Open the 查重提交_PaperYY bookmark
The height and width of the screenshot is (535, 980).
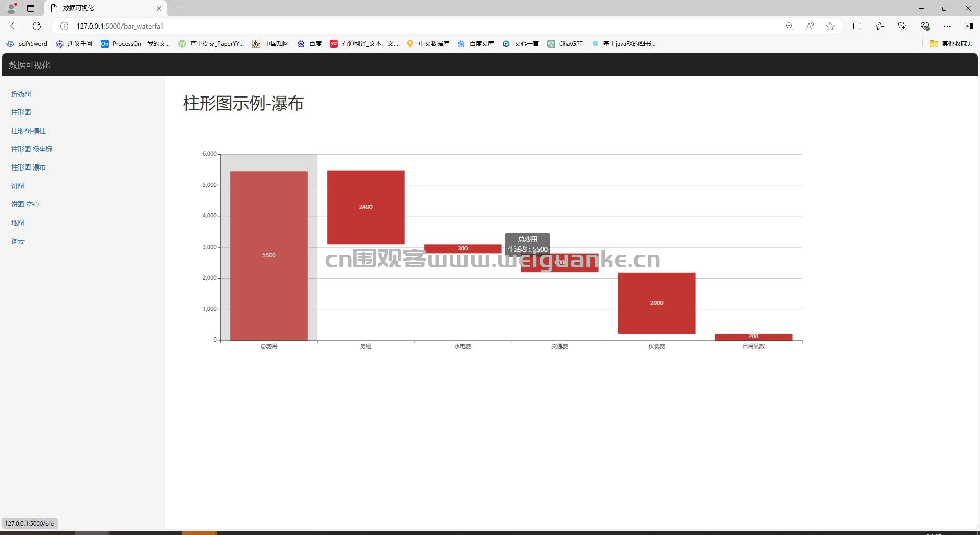(211, 44)
